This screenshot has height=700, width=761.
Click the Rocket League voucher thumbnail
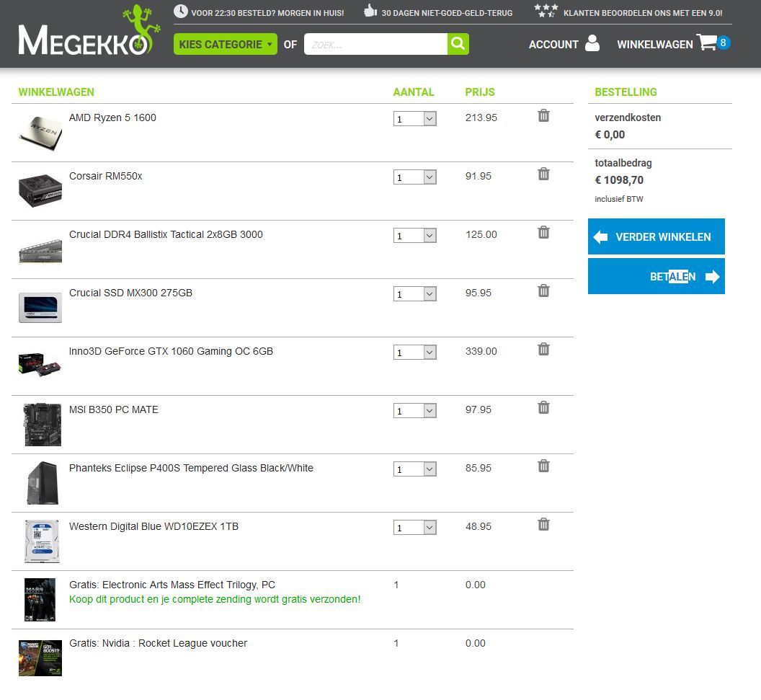[40, 658]
